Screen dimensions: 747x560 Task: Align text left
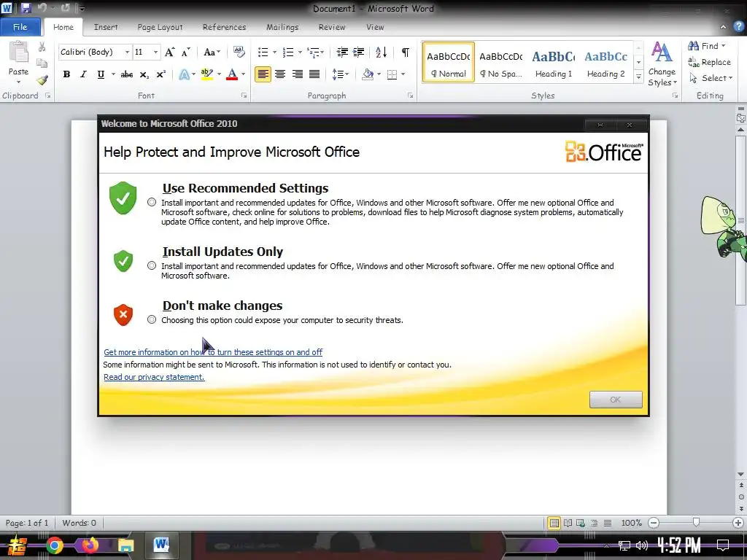tap(263, 74)
